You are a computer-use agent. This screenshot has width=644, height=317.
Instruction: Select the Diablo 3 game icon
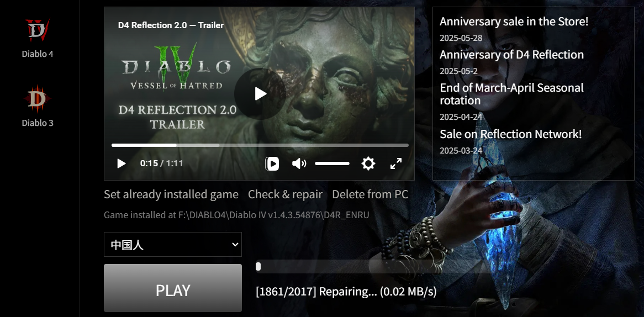point(38,99)
